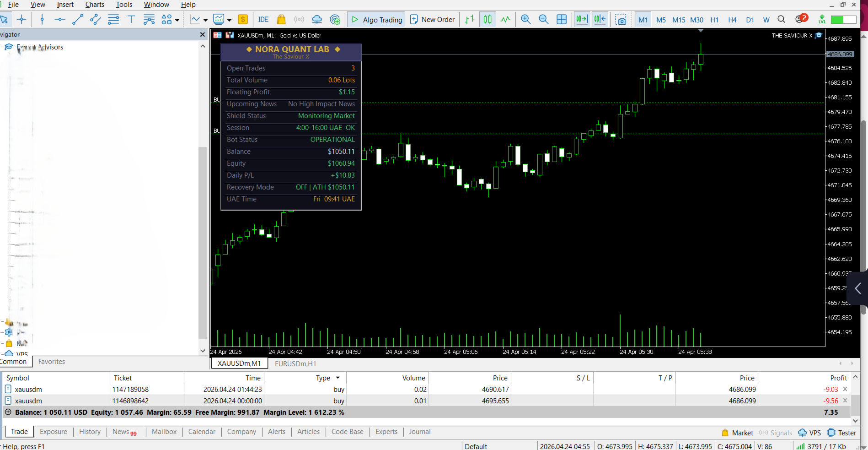Zoom in on the chart
This screenshot has width=868, height=450.
pos(526,19)
